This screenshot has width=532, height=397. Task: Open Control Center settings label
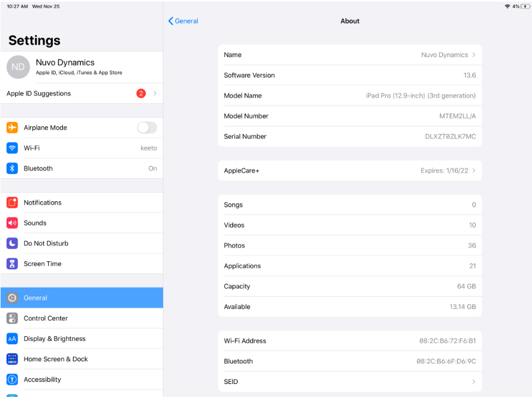point(46,318)
